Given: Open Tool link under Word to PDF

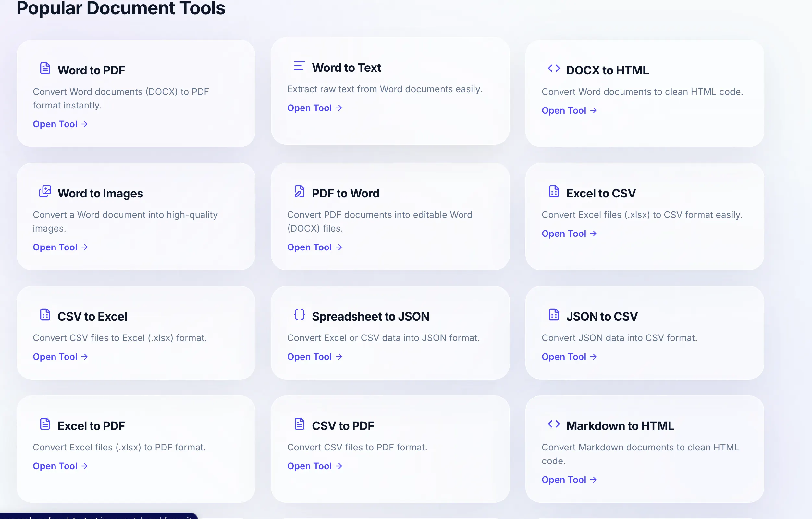Looking at the screenshot, I should [60, 124].
